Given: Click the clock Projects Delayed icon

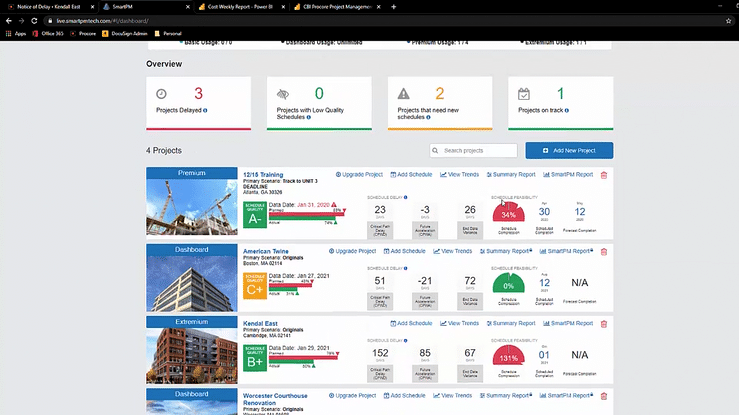Looking at the screenshot, I should 161,94.
